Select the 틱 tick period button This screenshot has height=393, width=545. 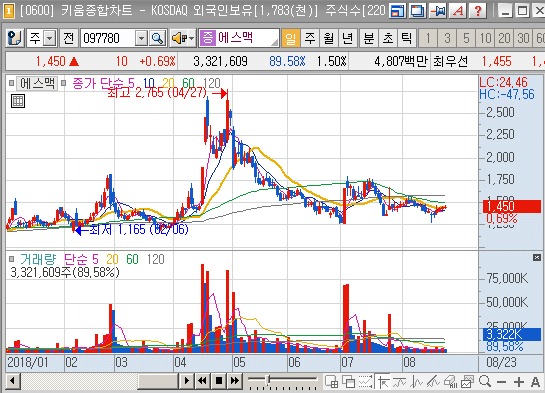[x=407, y=38]
